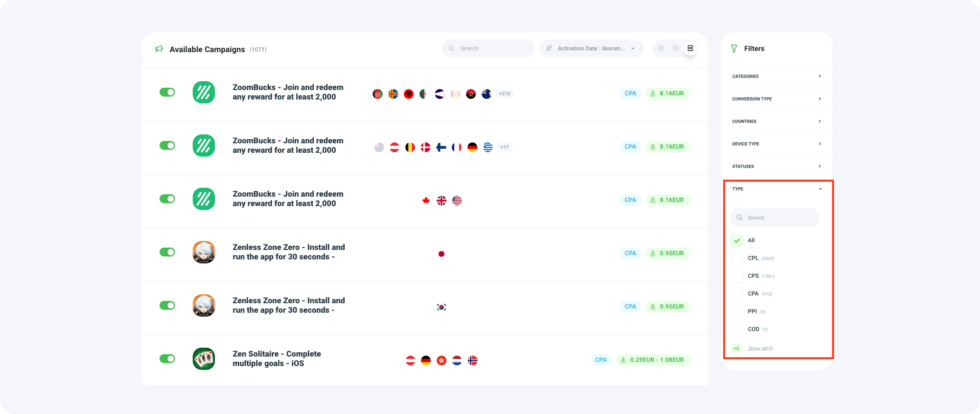Viewport: 980px width, 414px height.
Task: Check the CPL type checkbox
Action: tap(737, 258)
